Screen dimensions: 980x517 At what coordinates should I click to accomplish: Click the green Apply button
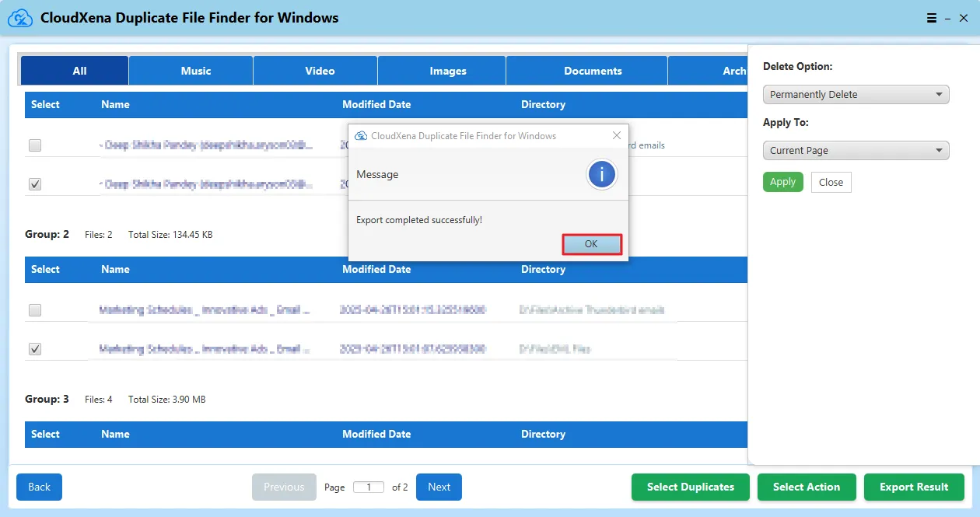pyautogui.click(x=782, y=182)
